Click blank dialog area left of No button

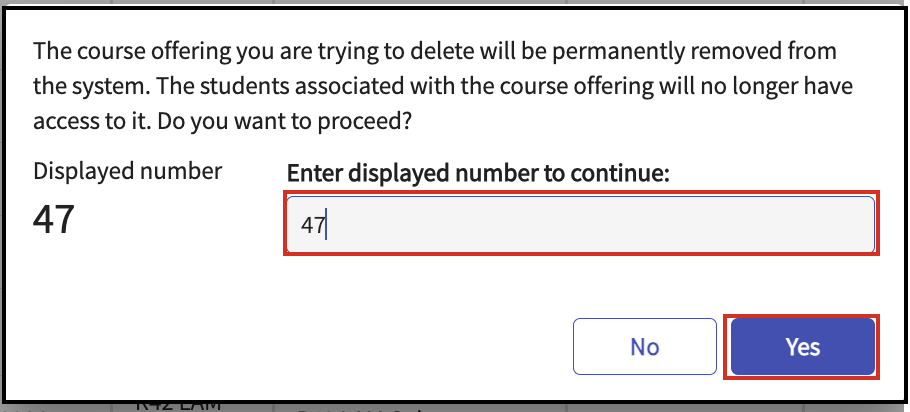click(x=300, y=347)
